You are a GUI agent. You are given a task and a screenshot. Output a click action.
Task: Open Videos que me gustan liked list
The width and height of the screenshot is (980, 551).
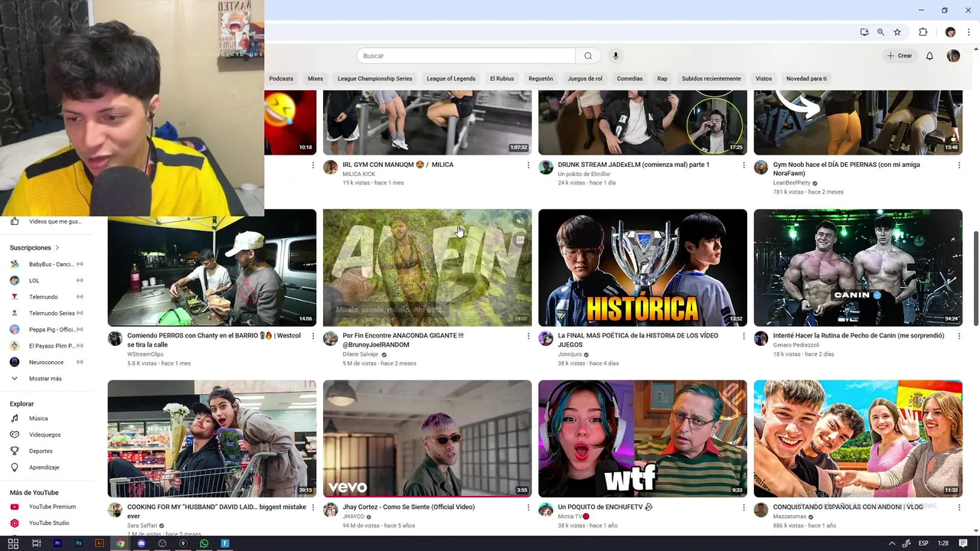click(54, 221)
